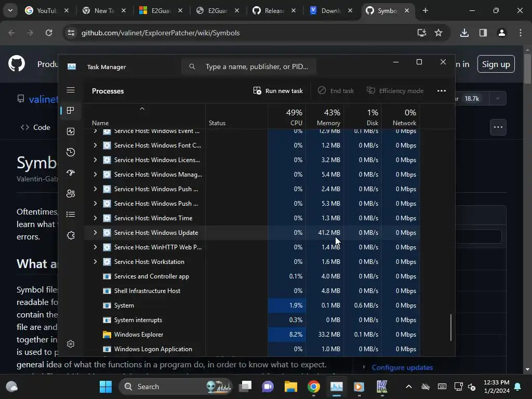Sort processes by Disk column header

point(363,116)
